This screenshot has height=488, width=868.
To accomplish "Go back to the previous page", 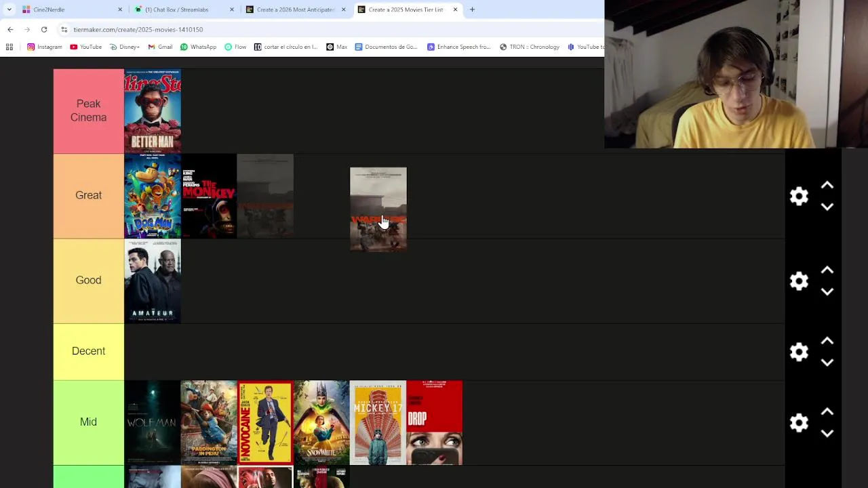I will pos(10,29).
